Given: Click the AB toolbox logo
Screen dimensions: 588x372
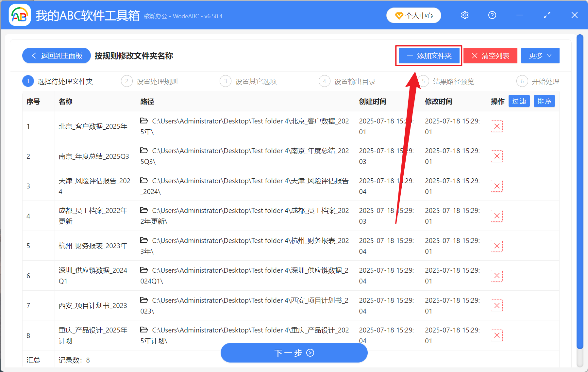Looking at the screenshot, I should pyautogui.click(x=20, y=15).
